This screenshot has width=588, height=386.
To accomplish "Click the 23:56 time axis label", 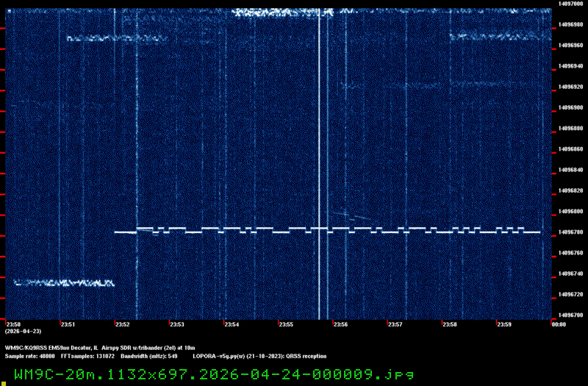I will pos(340,324).
